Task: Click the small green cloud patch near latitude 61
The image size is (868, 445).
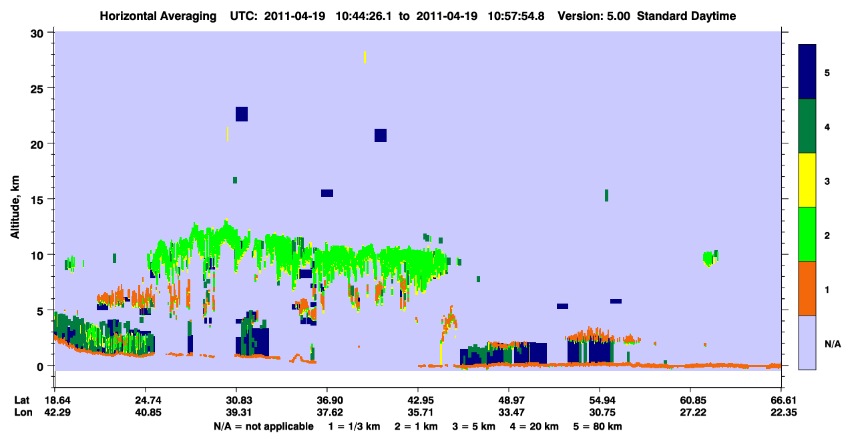Action: pos(710,258)
